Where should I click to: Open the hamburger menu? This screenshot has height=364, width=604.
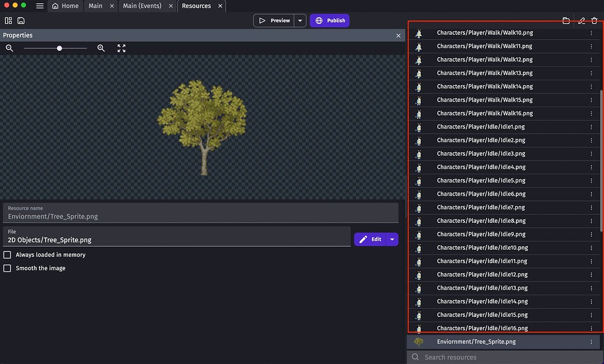click(x=39, y=6)
